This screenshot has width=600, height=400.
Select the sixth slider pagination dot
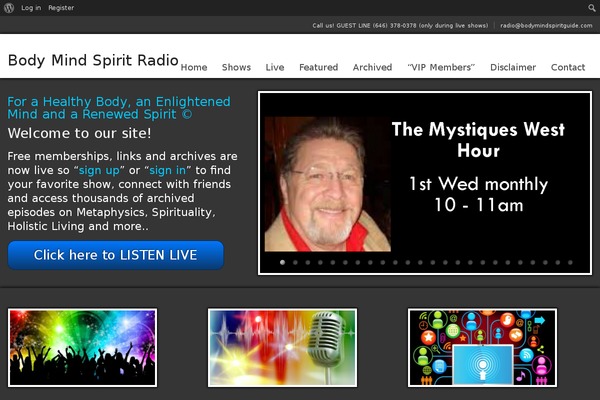pyautogui.click(x=345, y=262)
